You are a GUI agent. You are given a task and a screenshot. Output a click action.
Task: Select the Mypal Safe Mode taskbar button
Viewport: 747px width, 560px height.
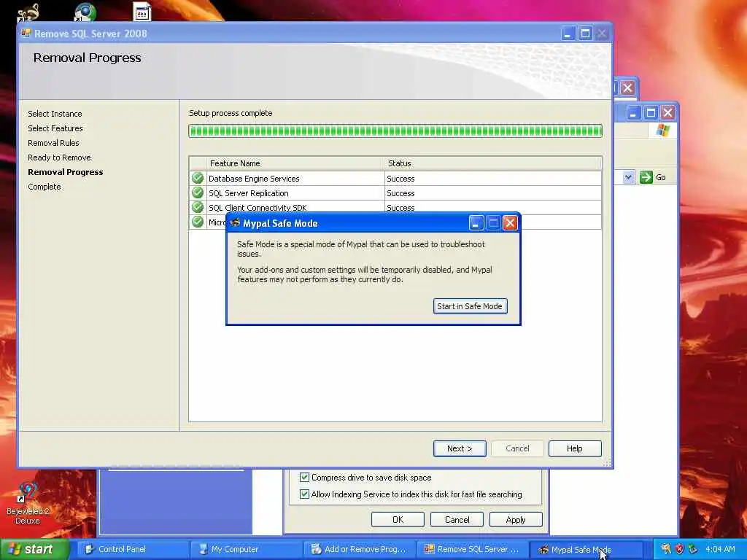tap(586, 549)
